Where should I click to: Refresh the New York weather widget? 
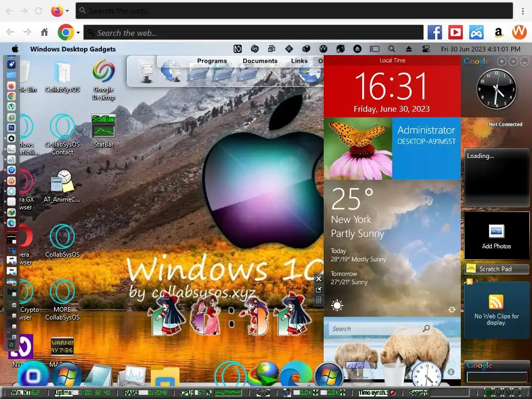(x=451, y=310)
